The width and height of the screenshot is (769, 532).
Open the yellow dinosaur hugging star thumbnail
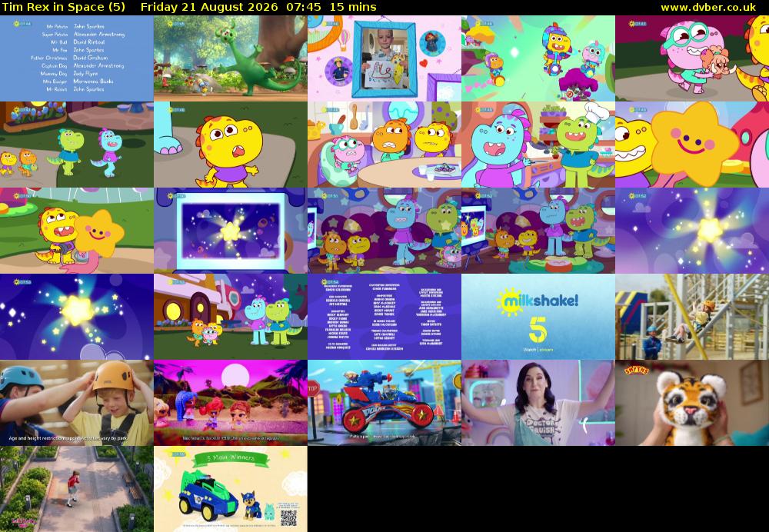click(76, 231)
